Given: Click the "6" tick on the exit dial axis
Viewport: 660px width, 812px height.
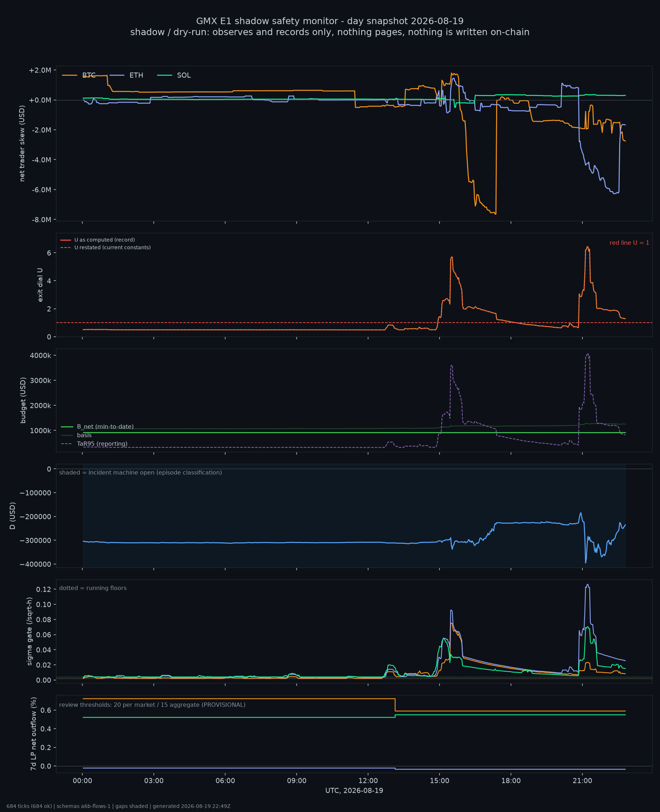Looking at the screenshot, I should coord(49,253).
